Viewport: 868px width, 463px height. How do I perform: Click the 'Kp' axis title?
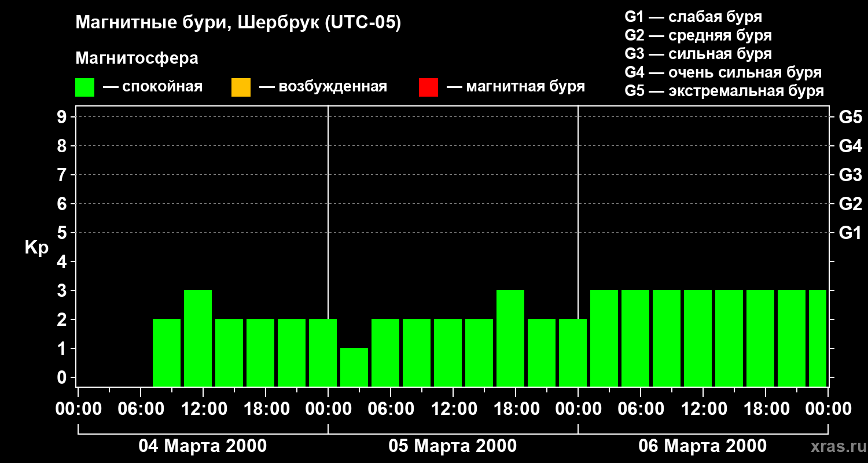pos(36,247)
